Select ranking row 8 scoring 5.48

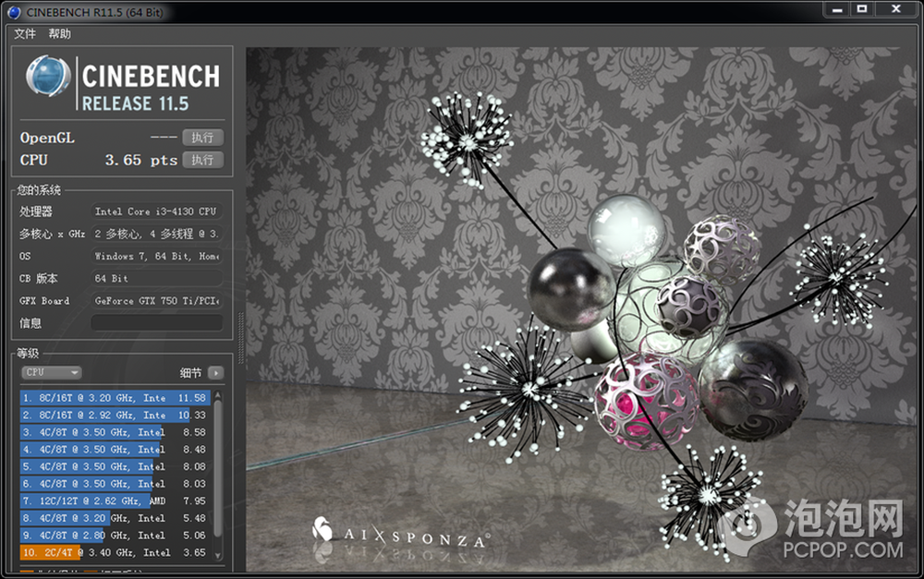[115, 518]
